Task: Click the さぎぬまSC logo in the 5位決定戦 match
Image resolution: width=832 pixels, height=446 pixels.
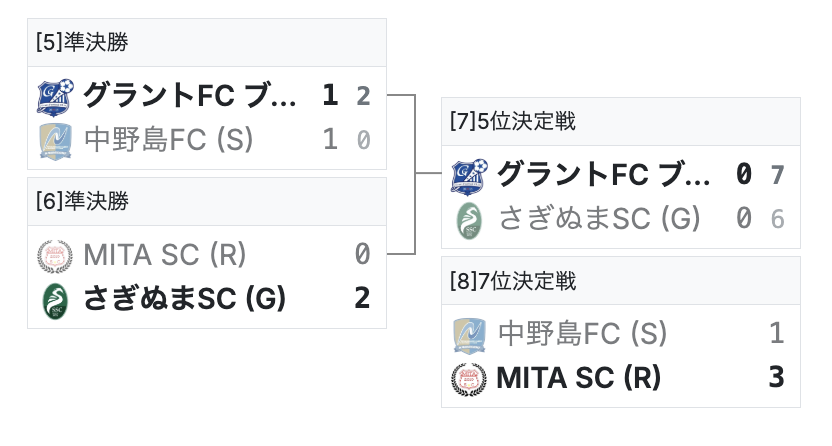Action: click(468, 219)
